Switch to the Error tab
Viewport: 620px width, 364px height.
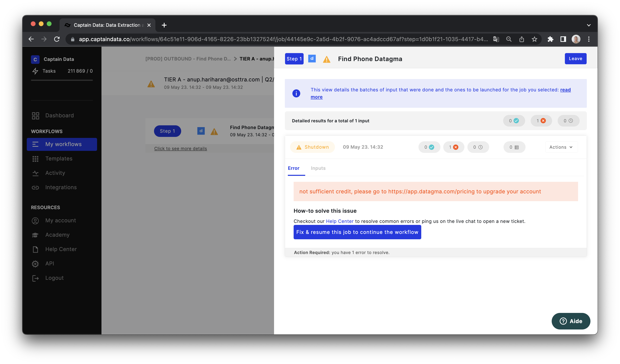(293, 168)
